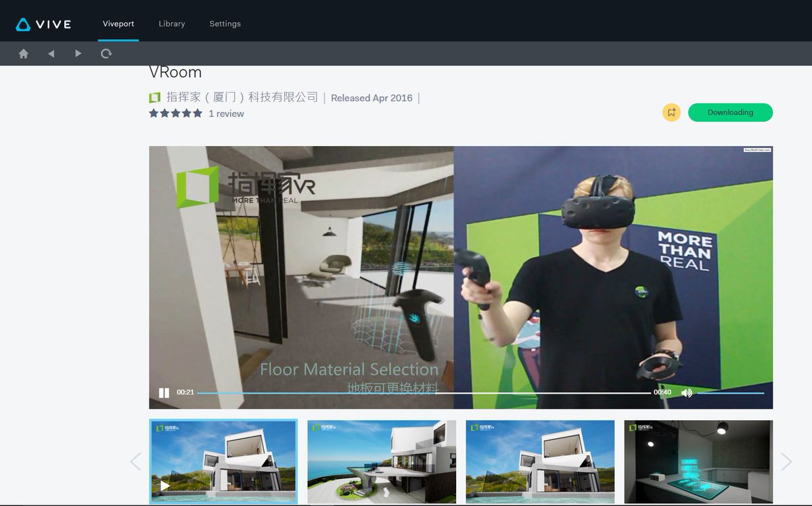Screen dimensions: 812x506
Task: Adjust the video volume slider
Action: click(731, 392)
